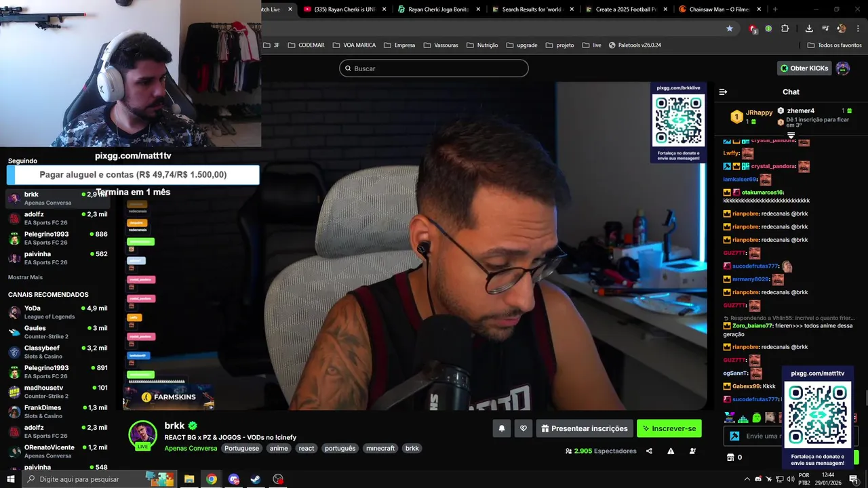Close the Chainsaw Man tab
868x488 pixels.
click(x=759, y=9)
